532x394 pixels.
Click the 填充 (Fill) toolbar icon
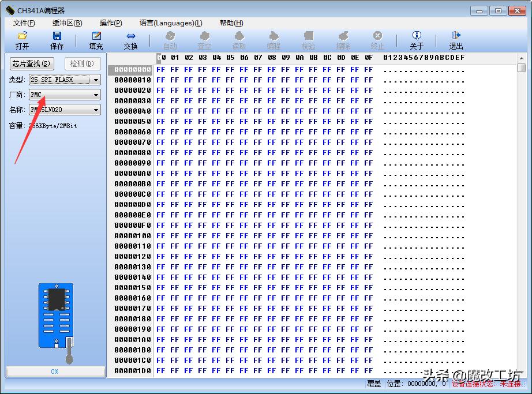[x=96, y=36]
